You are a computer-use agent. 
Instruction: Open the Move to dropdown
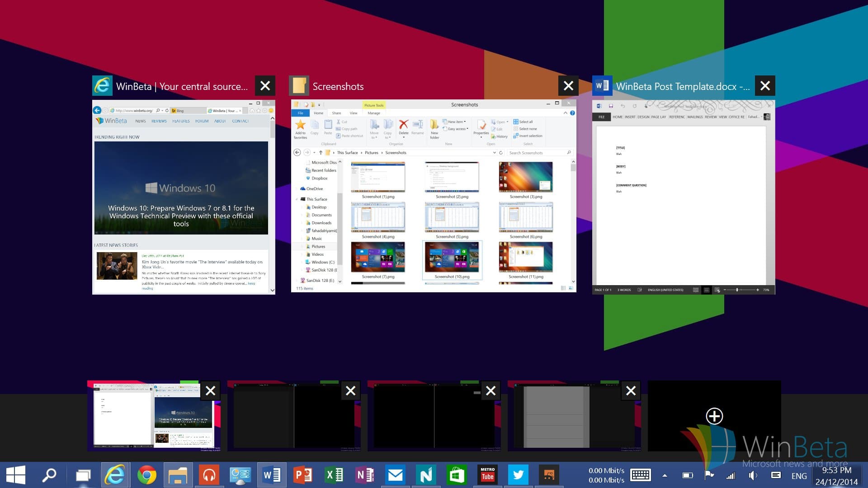[374, 129]
